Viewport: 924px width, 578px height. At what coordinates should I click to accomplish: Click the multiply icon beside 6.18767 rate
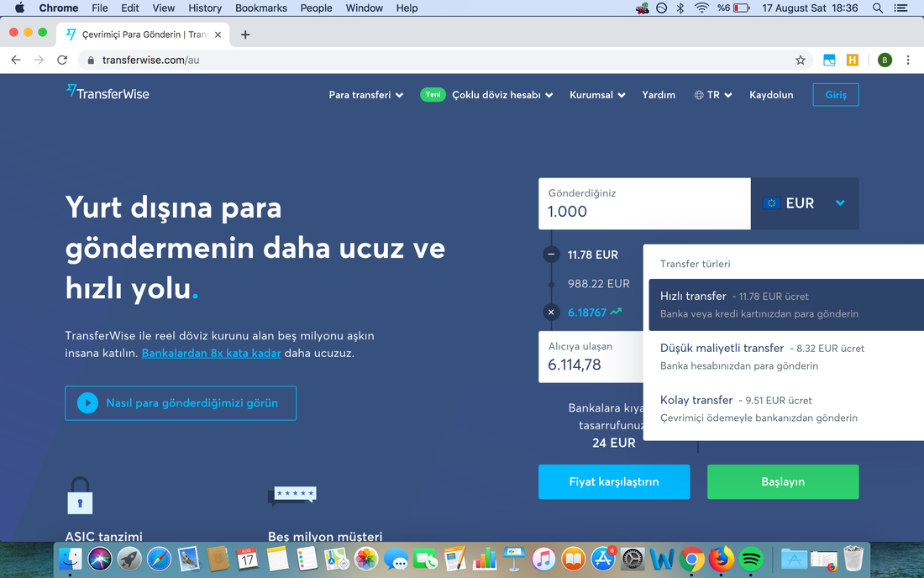coord(551,313)
